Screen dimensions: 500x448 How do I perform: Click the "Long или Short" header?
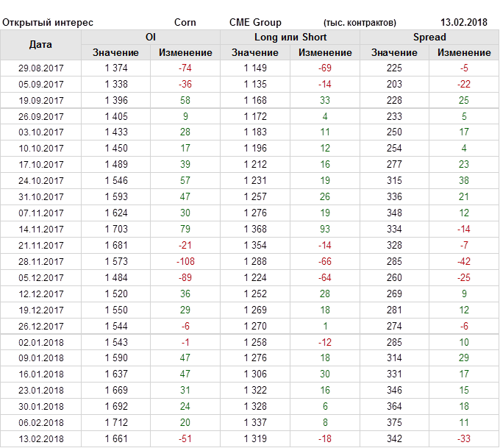[290, 37]
